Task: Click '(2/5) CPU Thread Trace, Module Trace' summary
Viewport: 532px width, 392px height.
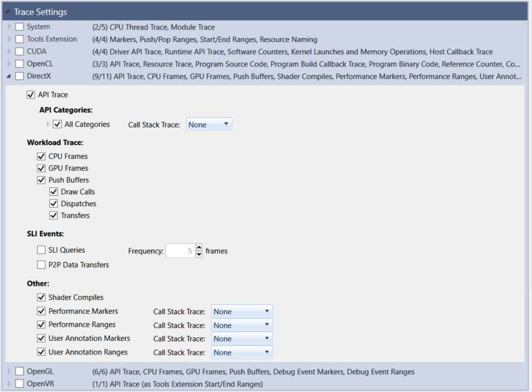Action: pyautogui.click(x=153, y=27)
